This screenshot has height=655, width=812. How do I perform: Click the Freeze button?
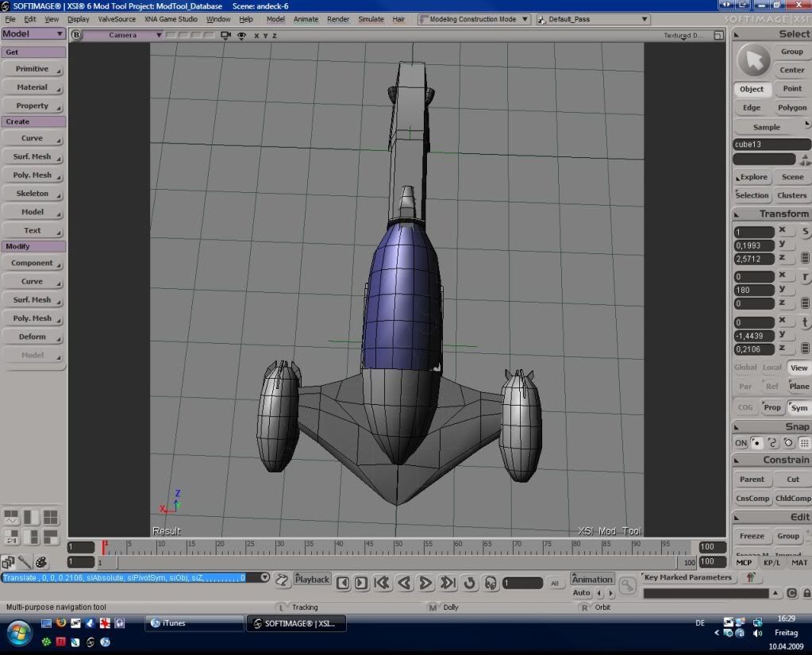pyautogui.click(x=752, y=537)
